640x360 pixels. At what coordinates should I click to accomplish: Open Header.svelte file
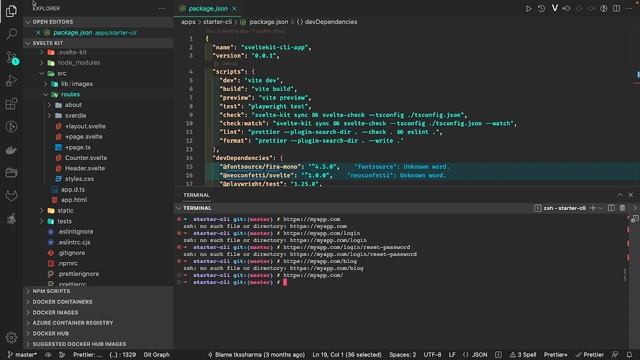coord(98,168)
